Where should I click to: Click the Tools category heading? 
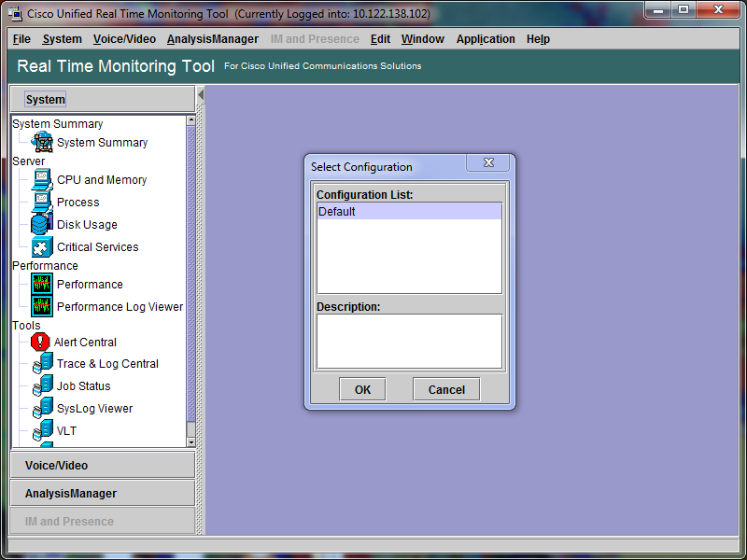pos(26,325)
